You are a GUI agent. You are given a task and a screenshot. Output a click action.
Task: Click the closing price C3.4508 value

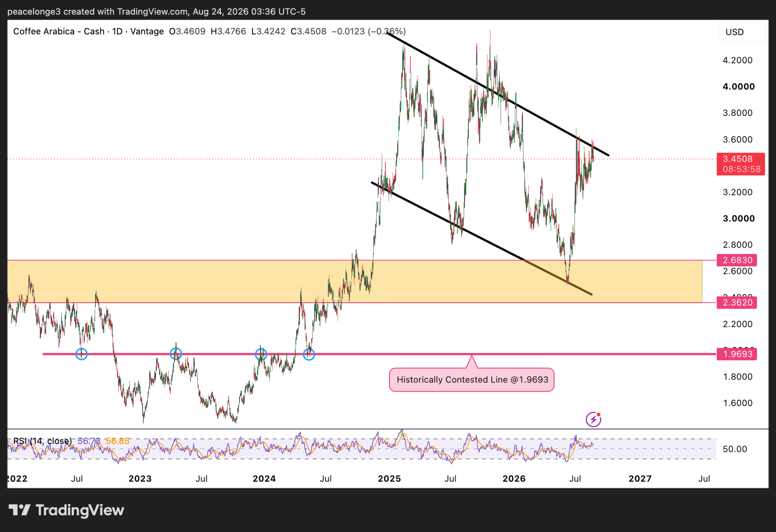308,31
